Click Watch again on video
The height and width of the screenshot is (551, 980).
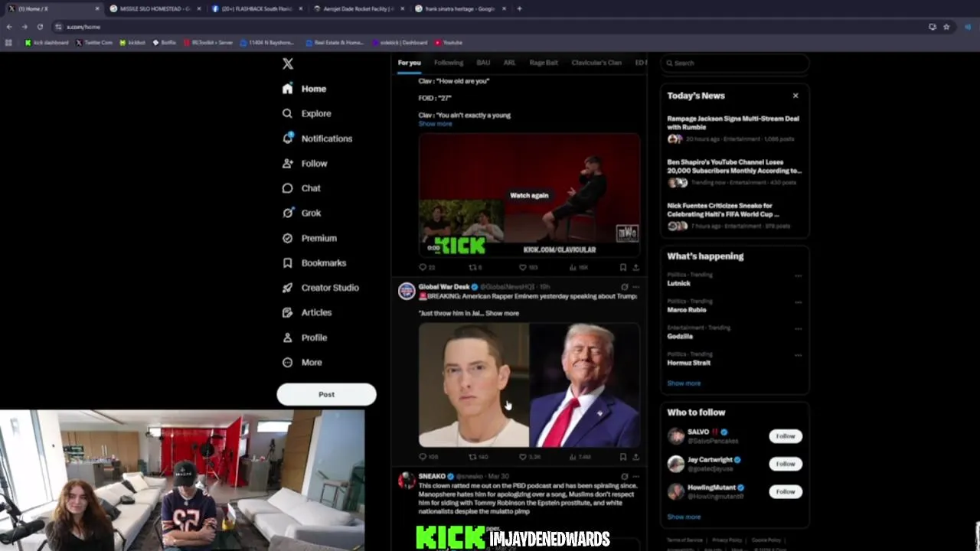tap(529, 195)
